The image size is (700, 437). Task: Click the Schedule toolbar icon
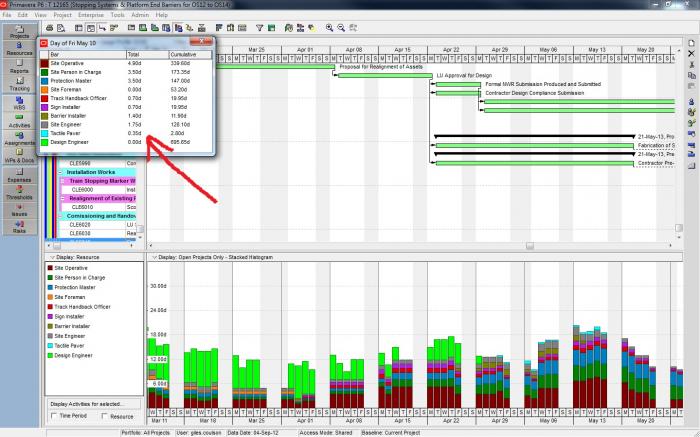[x=288, y=28]
